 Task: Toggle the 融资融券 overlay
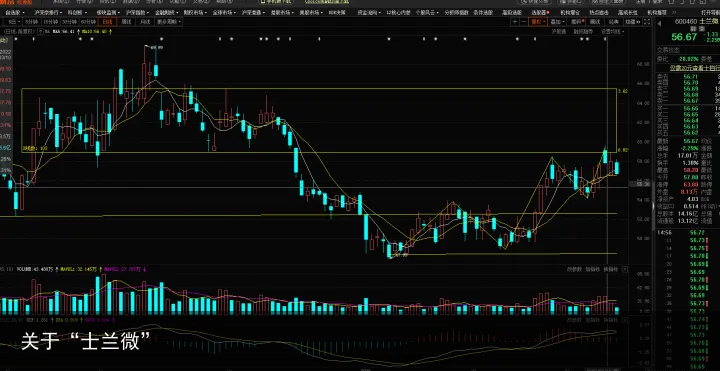[583, 32]
